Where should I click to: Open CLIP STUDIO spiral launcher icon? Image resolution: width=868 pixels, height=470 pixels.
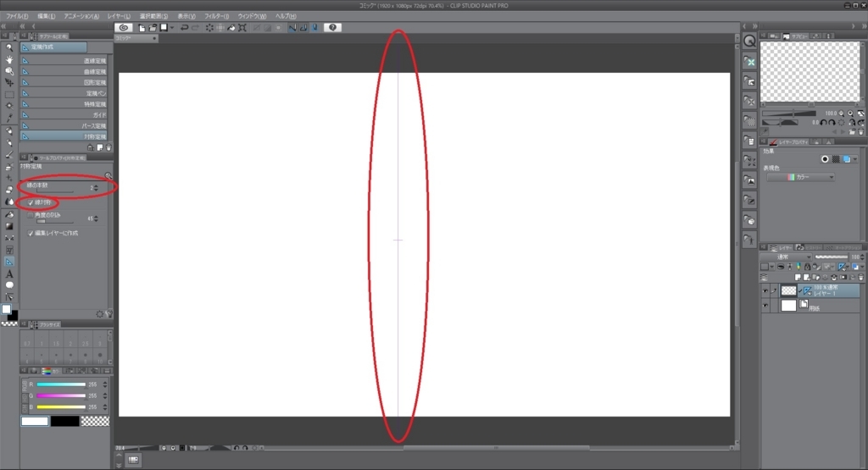(x=124, y=28)
